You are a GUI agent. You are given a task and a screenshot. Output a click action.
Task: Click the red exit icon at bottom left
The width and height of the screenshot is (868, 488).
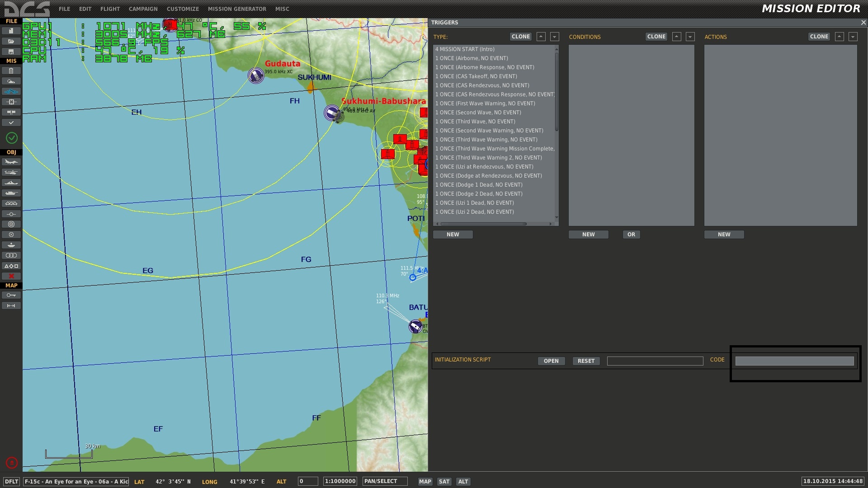pos(12,462)
